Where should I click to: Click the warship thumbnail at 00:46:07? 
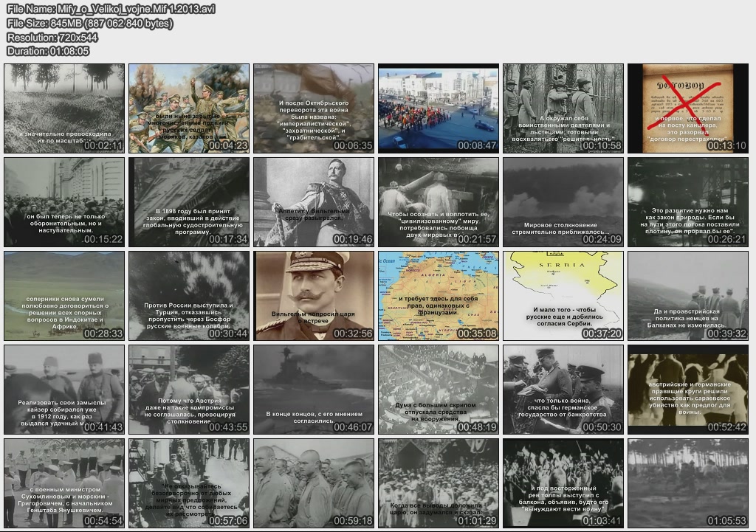[x=314, y=390]
